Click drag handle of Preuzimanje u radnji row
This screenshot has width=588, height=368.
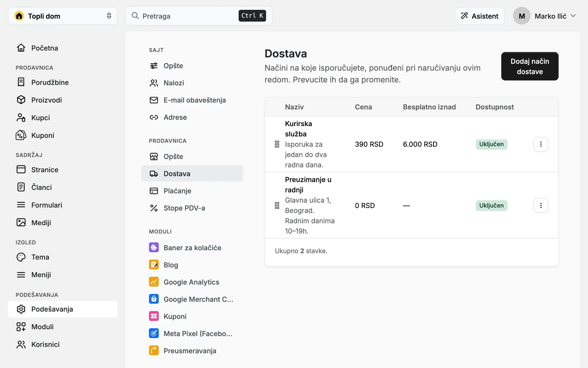coord(277,205)
